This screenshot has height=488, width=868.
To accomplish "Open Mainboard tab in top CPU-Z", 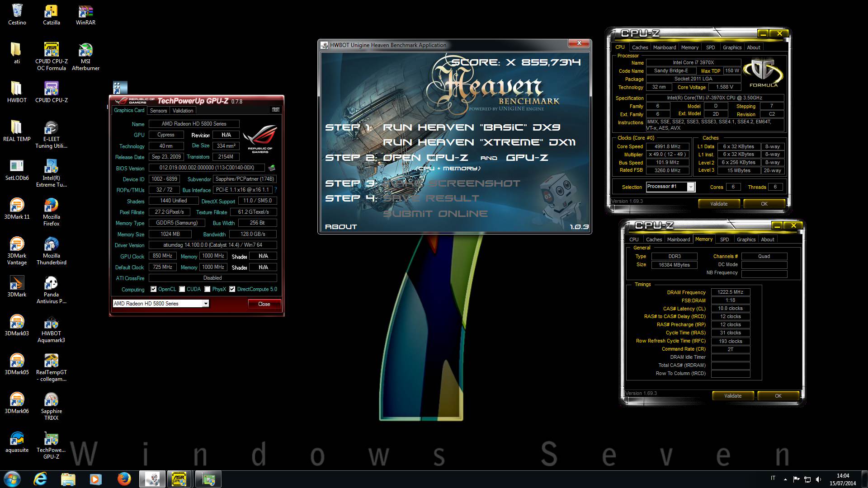I will click(664, 47).
